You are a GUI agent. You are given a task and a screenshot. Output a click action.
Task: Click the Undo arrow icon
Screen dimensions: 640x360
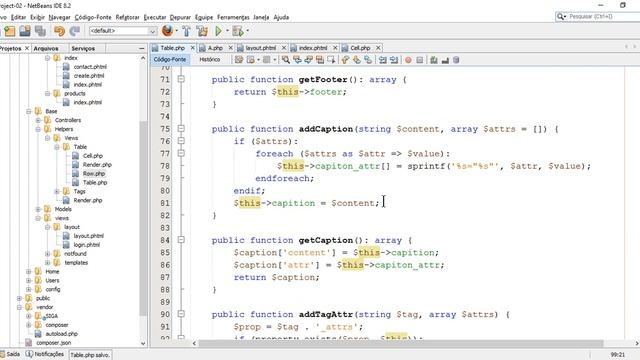click(x=60, y=31)
